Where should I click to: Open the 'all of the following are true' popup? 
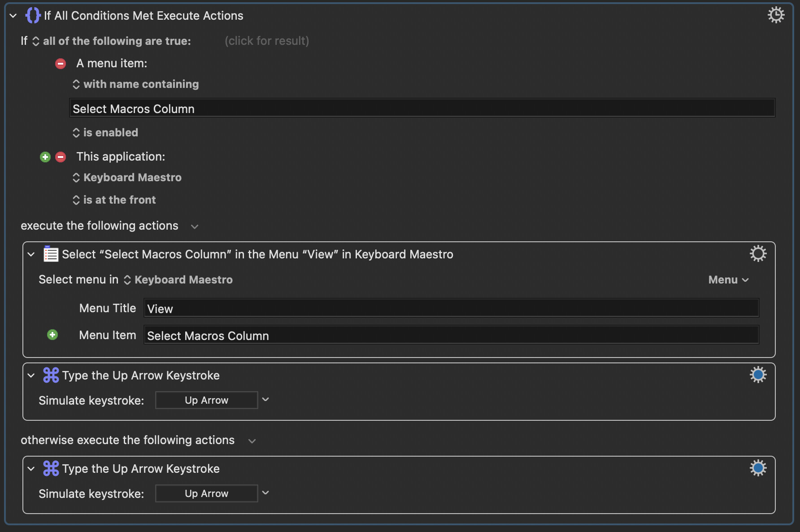point(112,41)
